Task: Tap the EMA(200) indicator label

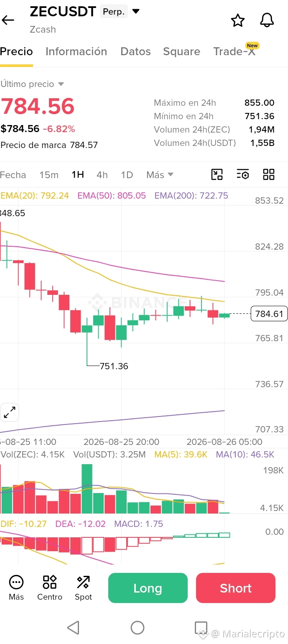Action: 191,195
